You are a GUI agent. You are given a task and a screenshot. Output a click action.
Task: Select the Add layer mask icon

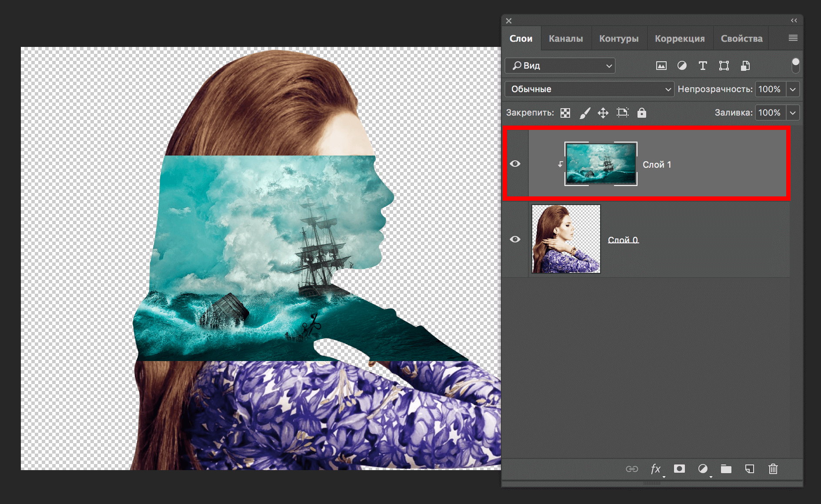tap(680, 469)
